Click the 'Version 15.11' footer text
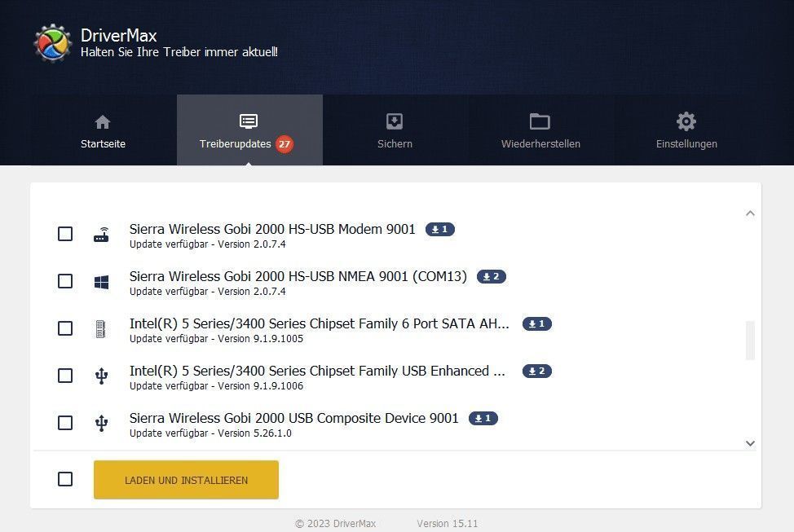This screenshot has width=794, height=532. 447,523
